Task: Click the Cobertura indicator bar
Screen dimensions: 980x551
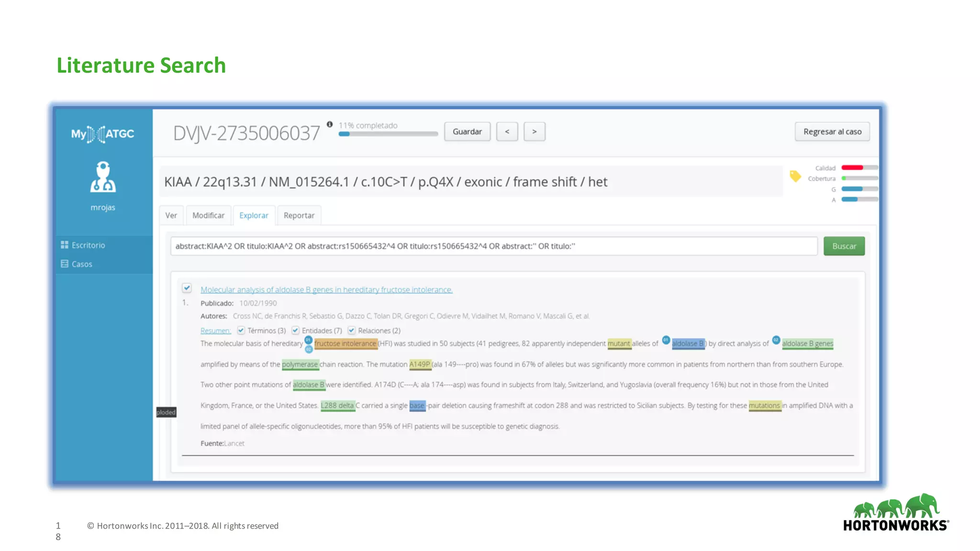Action: coord(860,178)
